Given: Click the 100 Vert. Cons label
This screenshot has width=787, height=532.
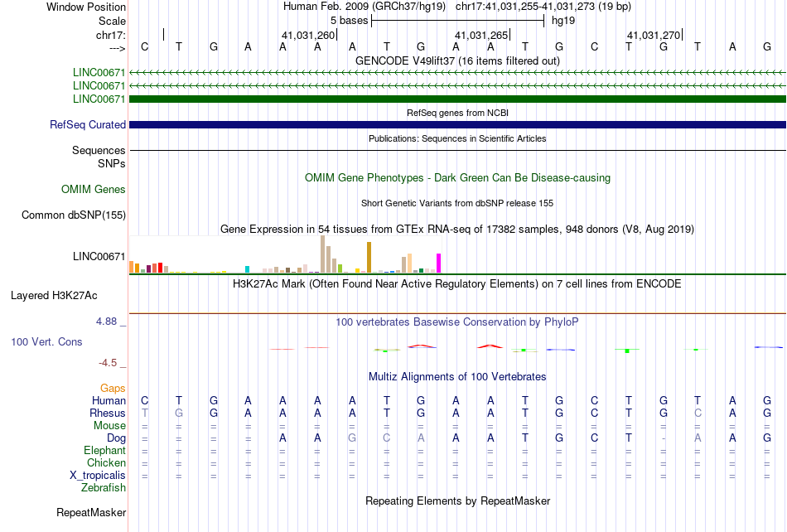Looking at the screenshot, I should [46, 341].
